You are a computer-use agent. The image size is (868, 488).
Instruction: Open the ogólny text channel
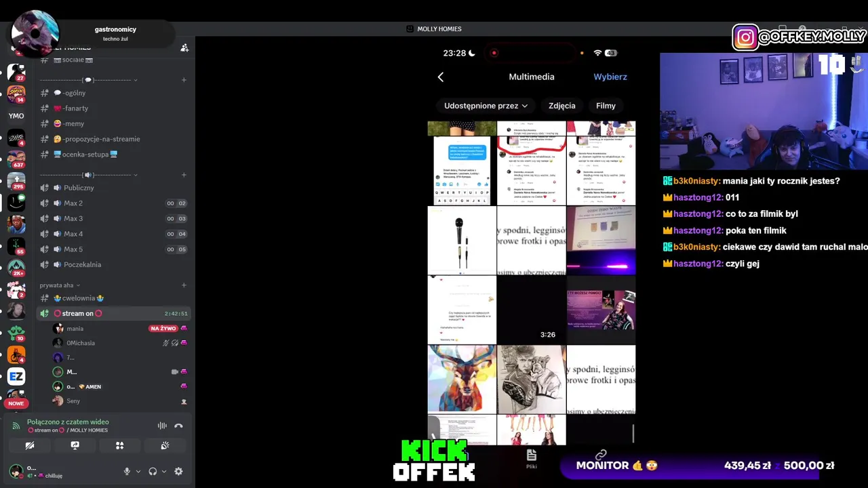(113, 93)
